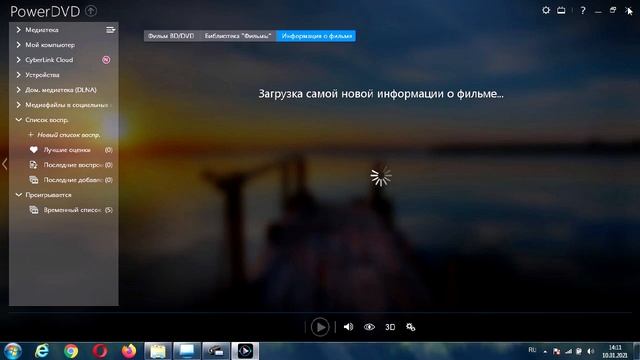Open the help question mark
640x360 pixels.
click(x=583, y=11)
